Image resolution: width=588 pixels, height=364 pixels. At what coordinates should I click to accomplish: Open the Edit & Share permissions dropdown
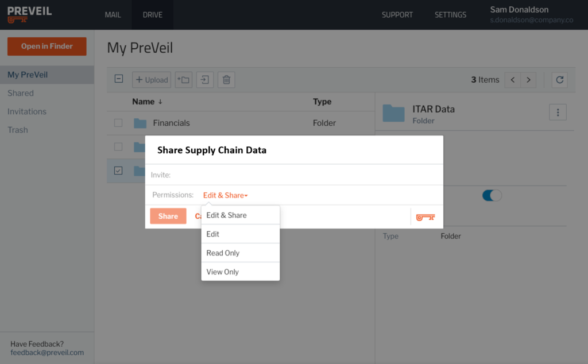[x=225, y=195]
